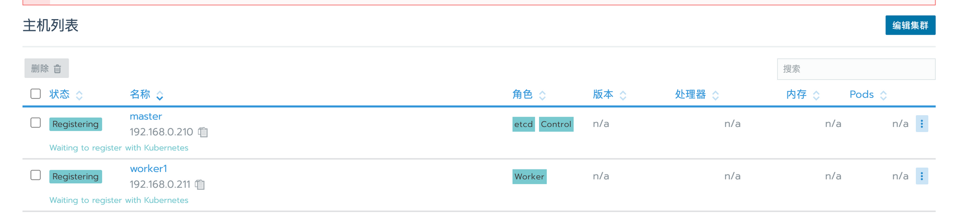Screen dimensions: 980x223
Task: Open the master host link
Action: [146, 117]
